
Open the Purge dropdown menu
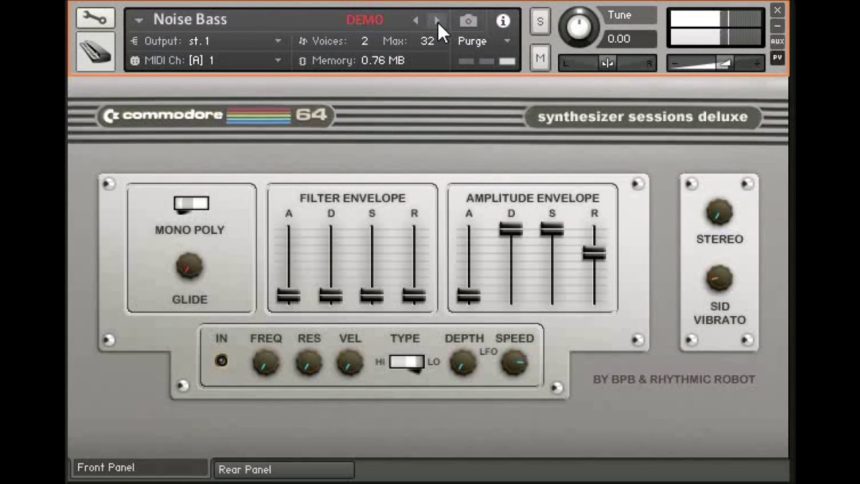(485, 41)
